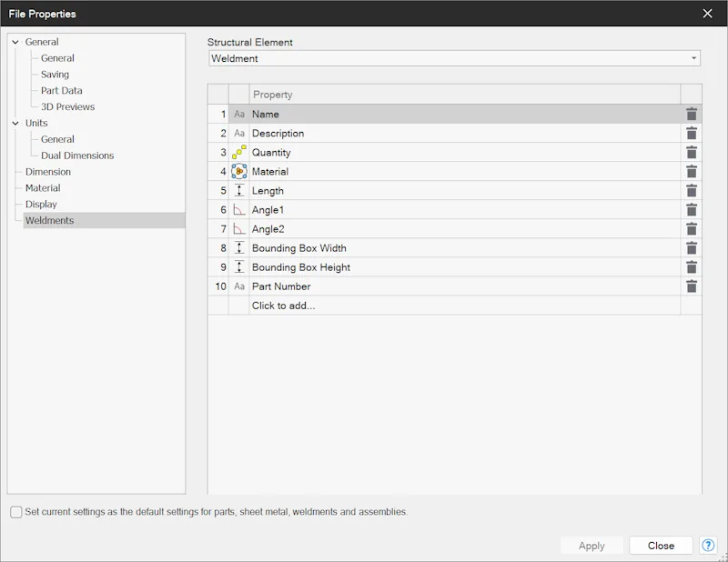Select the Part Number property cell

click(x=465, y=286)
